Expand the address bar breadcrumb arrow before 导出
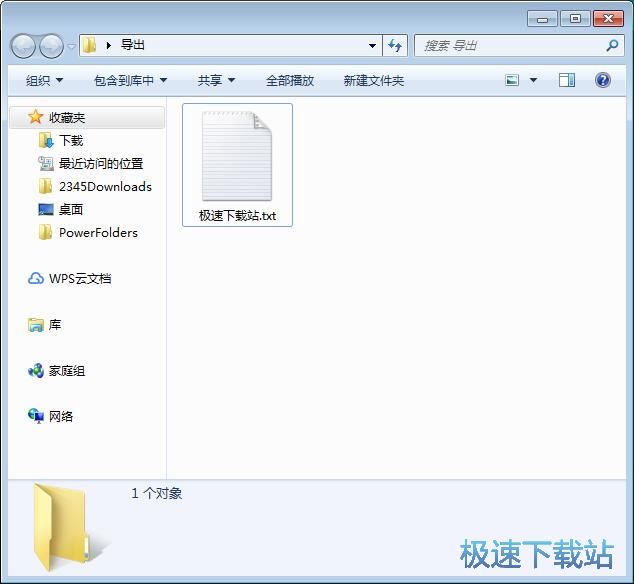 click(108, 45)
